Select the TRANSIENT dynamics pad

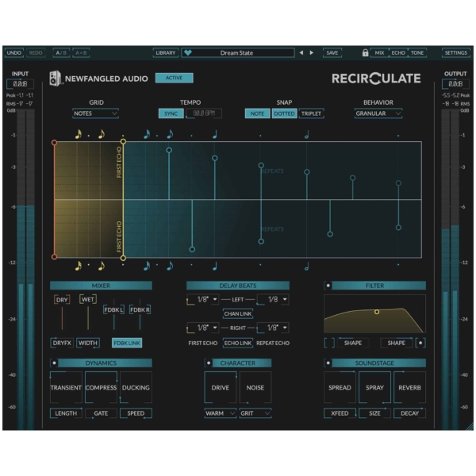point(66,387)
